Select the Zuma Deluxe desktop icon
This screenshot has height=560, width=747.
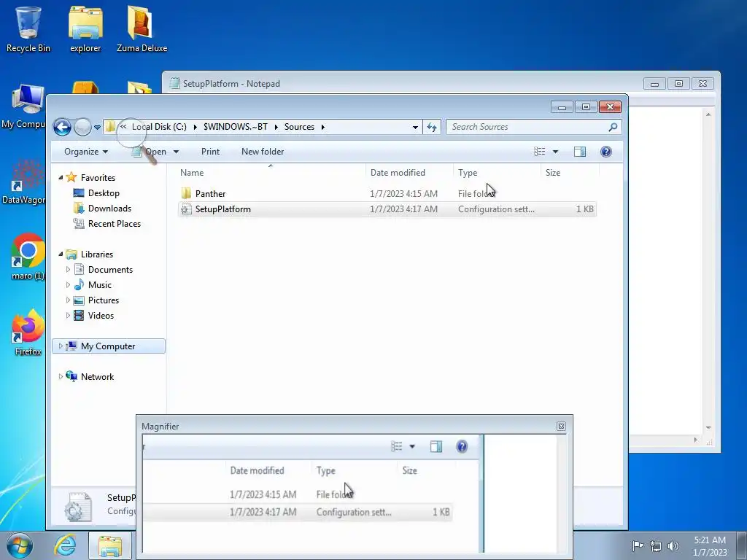tap(142, 28)
